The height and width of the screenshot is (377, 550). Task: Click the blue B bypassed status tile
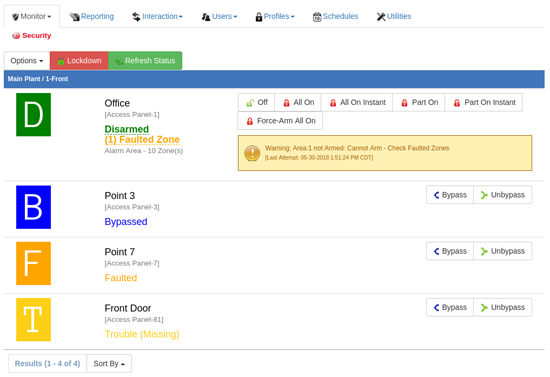click(x=33, y=207)
